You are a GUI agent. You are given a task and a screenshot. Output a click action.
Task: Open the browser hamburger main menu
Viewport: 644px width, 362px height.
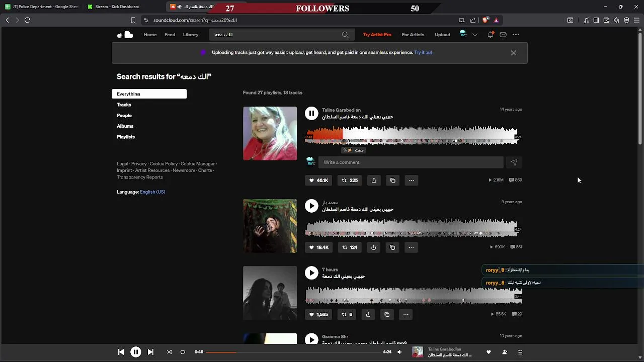(636, 20)
